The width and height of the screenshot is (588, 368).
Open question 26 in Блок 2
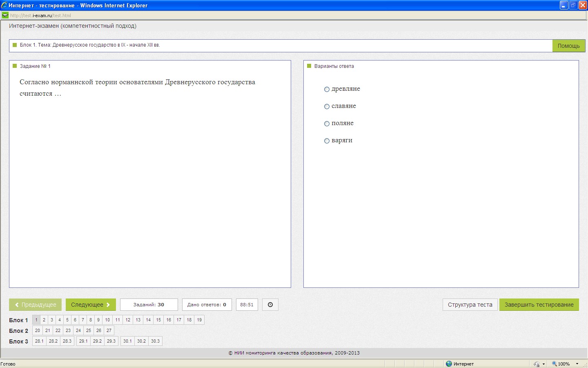pos(99,330)
